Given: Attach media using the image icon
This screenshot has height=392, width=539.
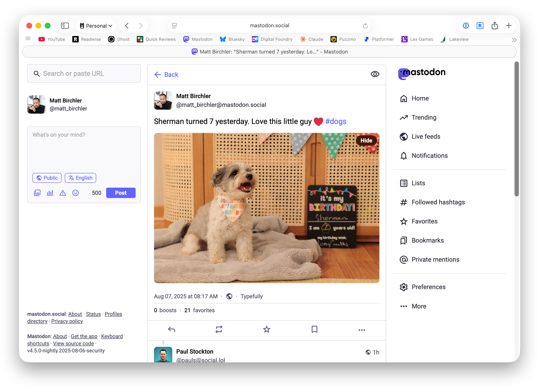Looking at the screenshot, I should pos(37,193).
